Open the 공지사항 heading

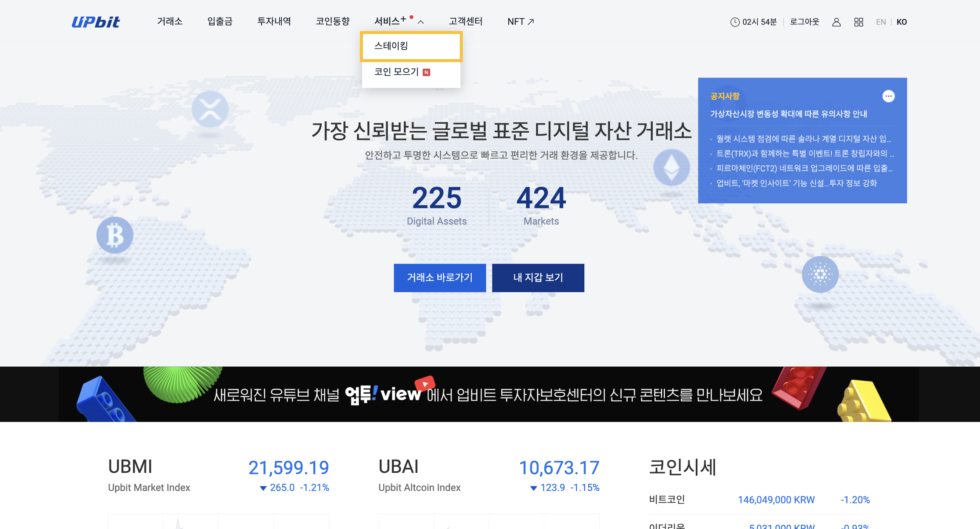point(725,97)
